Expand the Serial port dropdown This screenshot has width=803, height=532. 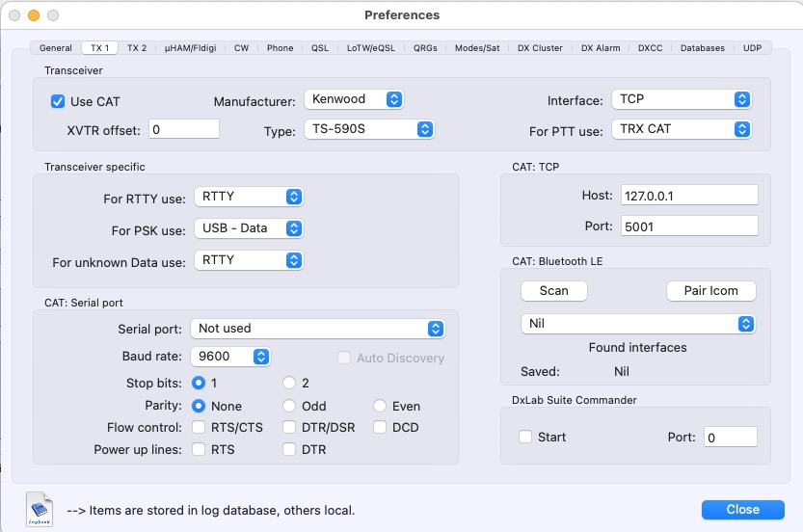click(x=318, y=329)
